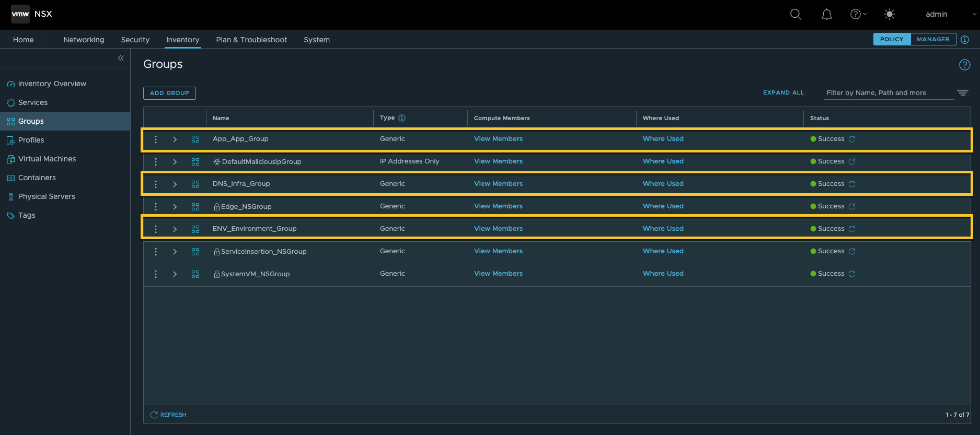Click Where Used for SystemVM_NSGroup
Screen dimensions: 980x435
tap(663, 274)
